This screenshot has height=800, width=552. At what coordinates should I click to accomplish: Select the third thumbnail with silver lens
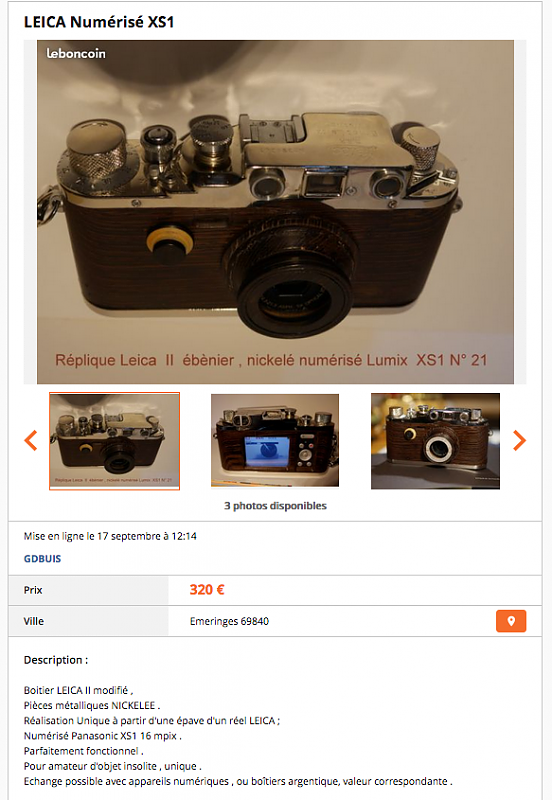click(435, 441)
